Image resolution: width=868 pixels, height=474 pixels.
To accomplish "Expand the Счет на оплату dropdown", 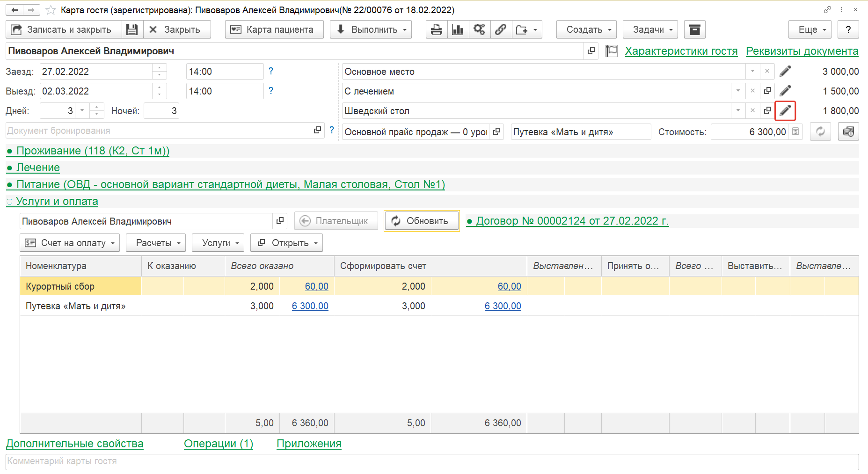I will 70,243.
